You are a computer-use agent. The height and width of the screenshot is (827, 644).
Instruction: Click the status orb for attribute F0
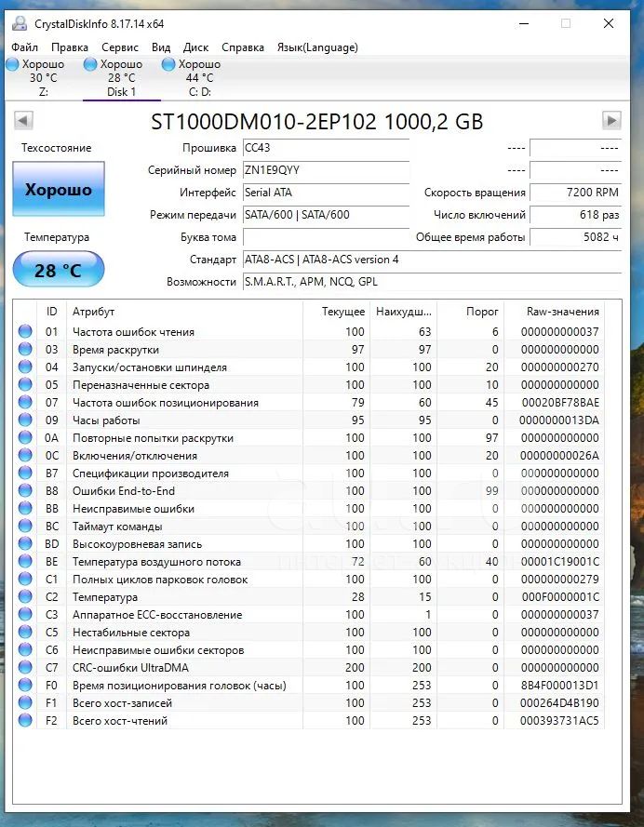[25, 685]
